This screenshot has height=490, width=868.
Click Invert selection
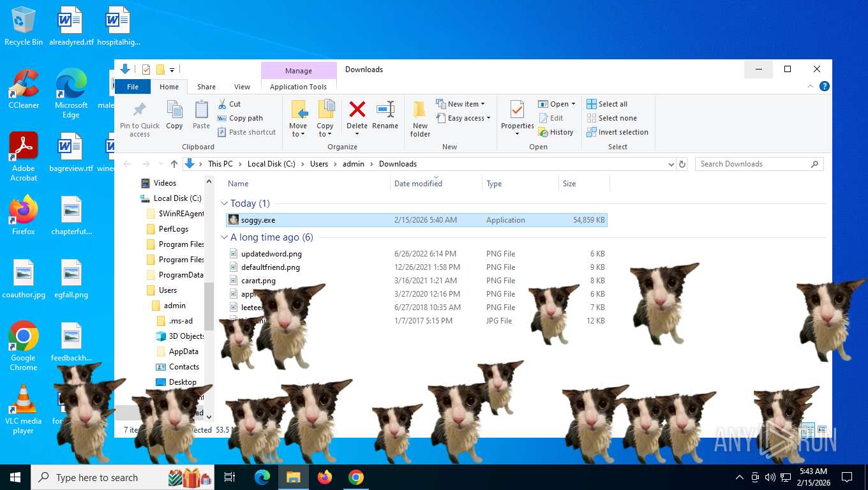(617, 132)
